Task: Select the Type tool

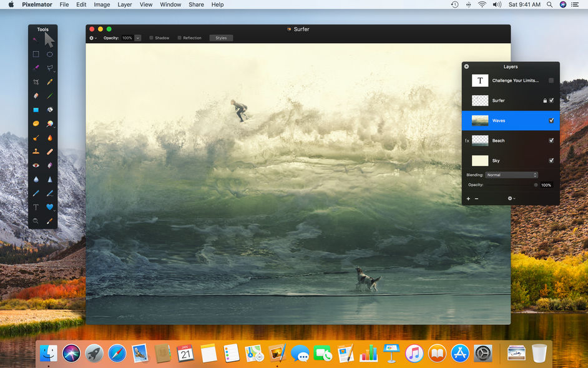Action: (36, 207)
